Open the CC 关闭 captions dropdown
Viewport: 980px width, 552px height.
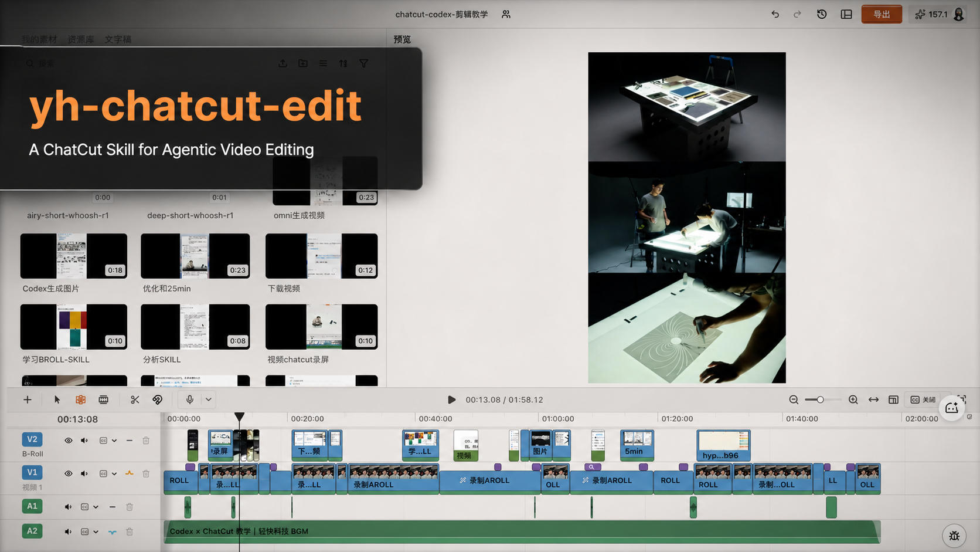pyautogui.click(x=924, y=399)
